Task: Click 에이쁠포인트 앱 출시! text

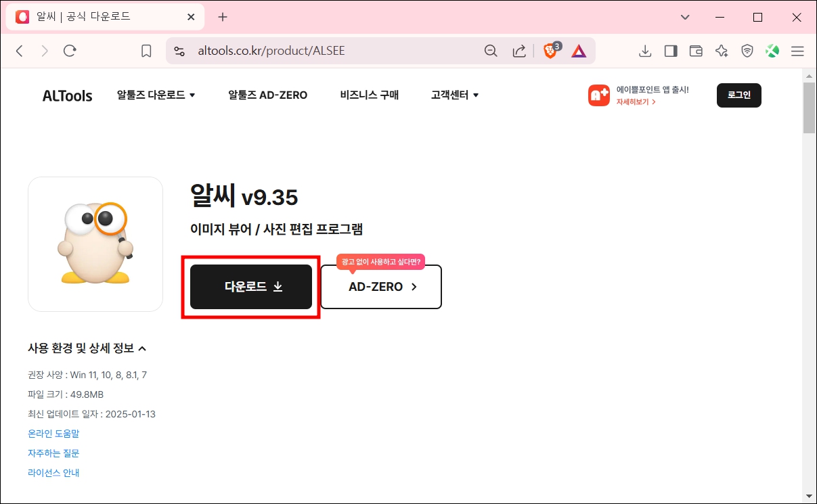Action: tap(653, 89)
